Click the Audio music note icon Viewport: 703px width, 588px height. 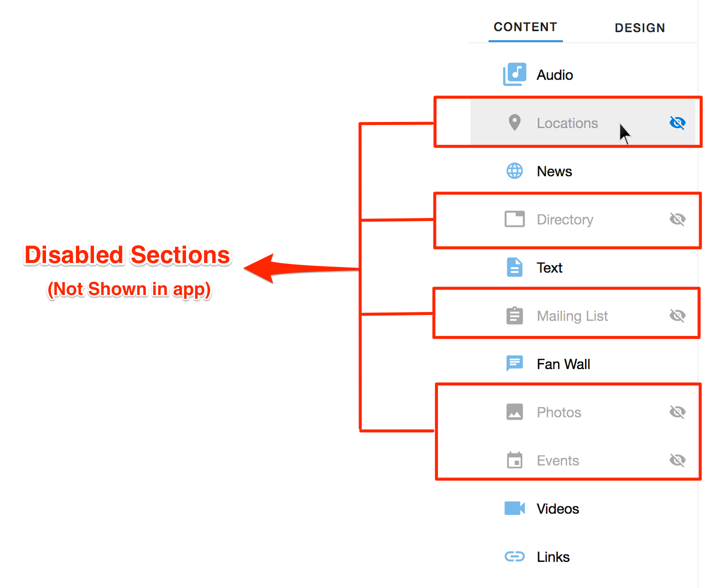point(514,74)
